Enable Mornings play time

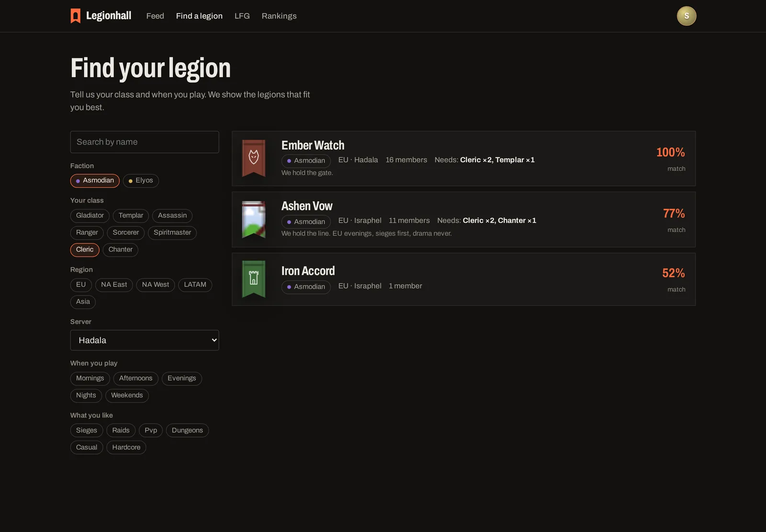90,379
